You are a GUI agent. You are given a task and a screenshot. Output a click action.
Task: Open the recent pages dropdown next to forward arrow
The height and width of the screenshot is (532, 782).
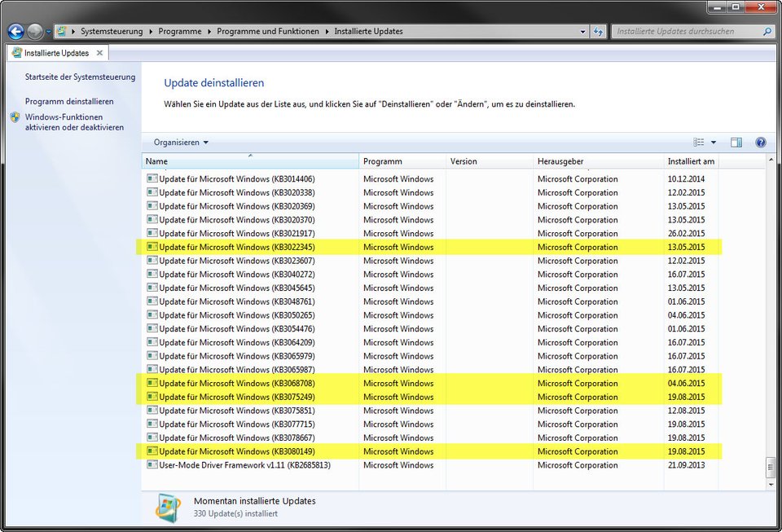tap(48, 32)
